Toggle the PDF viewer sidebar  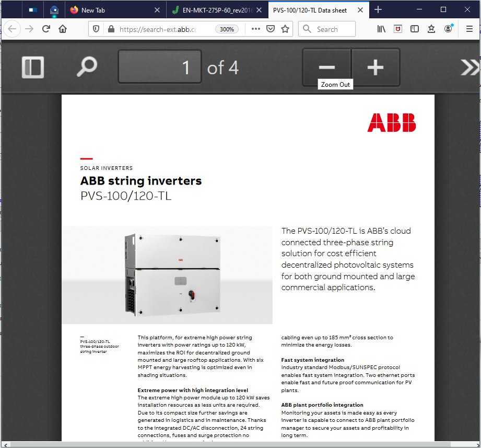(x=32, y=67)
